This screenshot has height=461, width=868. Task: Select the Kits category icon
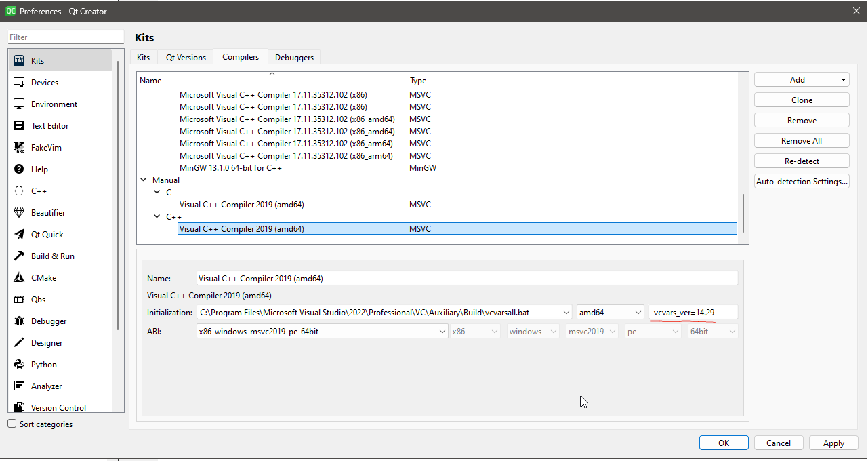click(19, 61)
